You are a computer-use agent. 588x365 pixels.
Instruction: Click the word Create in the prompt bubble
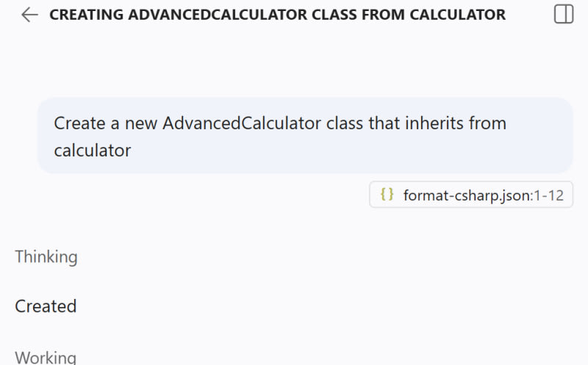pos(78,123)
